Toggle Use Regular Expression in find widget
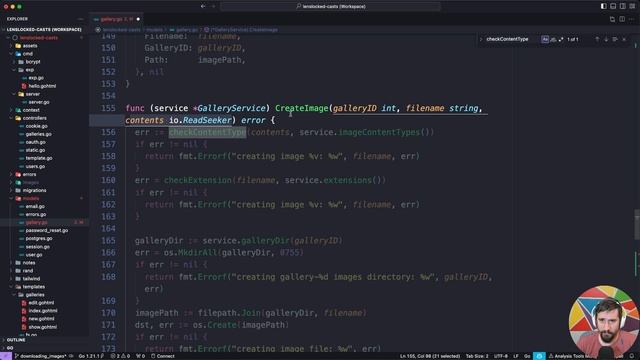Viewport: 640px width, 360px height. click(x=561, y=39)
